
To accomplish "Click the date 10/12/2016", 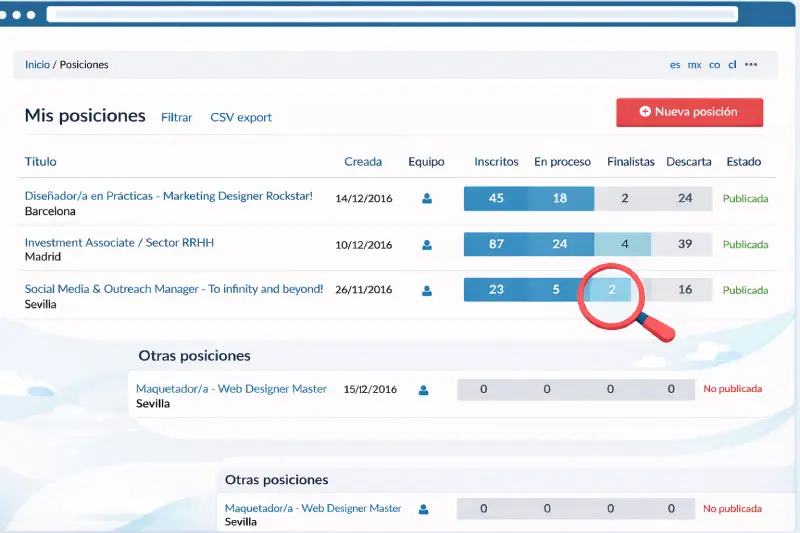I will pyautogui.click(x=364, y=245).
